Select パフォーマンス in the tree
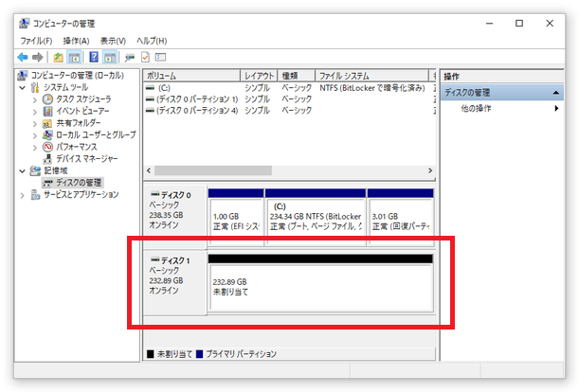This screenshot has width=579, height=392. 76,147
